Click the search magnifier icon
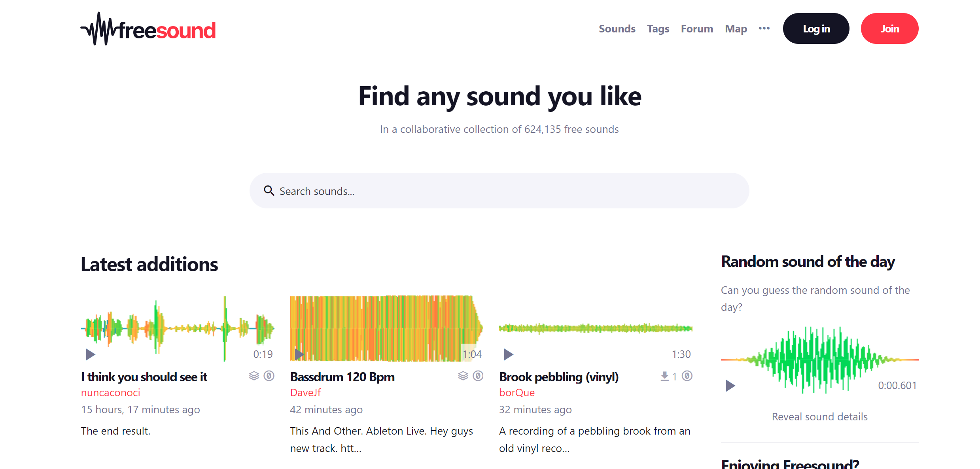Image resolution: width=980 pixels, height=469 pixels. point(269,191)
